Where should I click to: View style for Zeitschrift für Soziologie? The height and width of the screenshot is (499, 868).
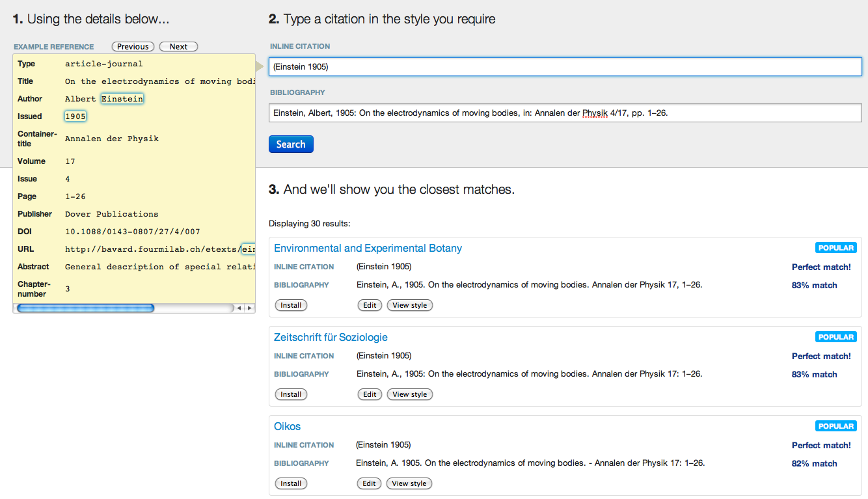(x=409, y=394)
